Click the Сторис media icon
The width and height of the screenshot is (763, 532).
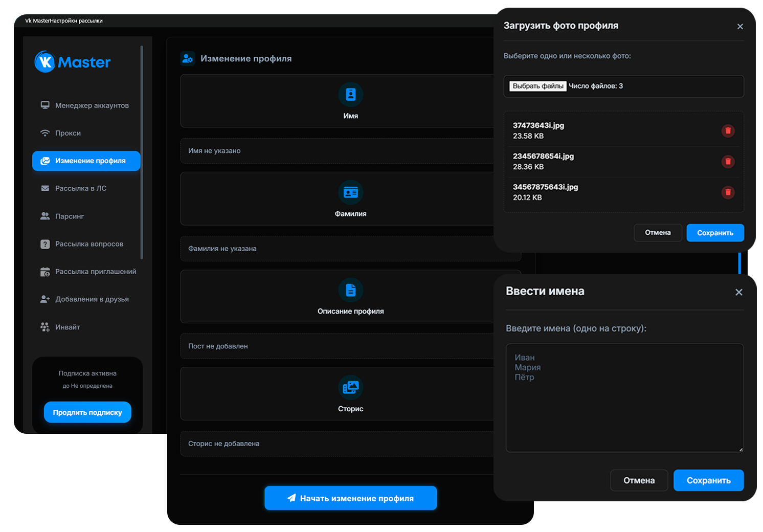[350, 388]
